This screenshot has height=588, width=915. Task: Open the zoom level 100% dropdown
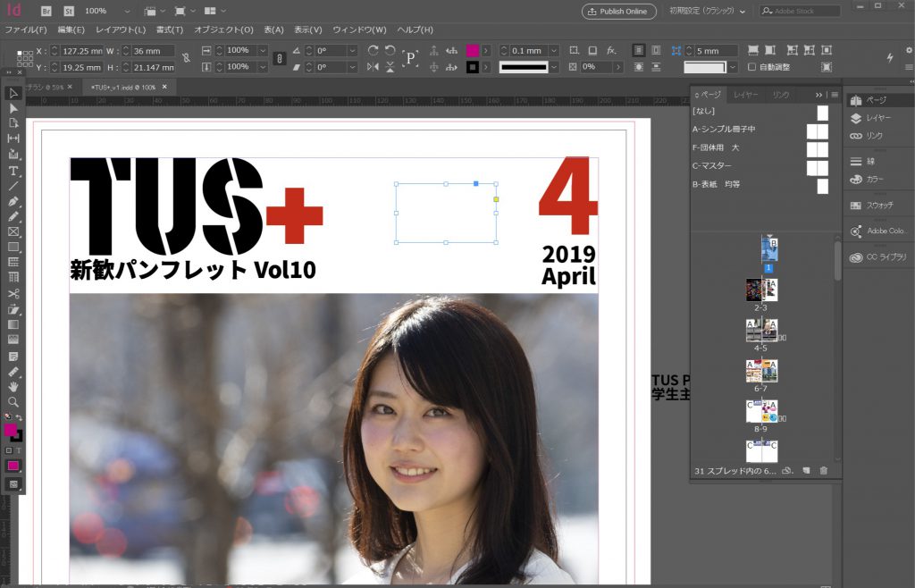(127, 11)
